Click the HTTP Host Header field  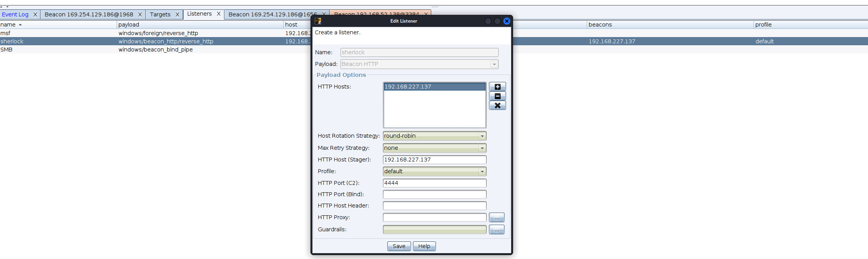[434, 206]
